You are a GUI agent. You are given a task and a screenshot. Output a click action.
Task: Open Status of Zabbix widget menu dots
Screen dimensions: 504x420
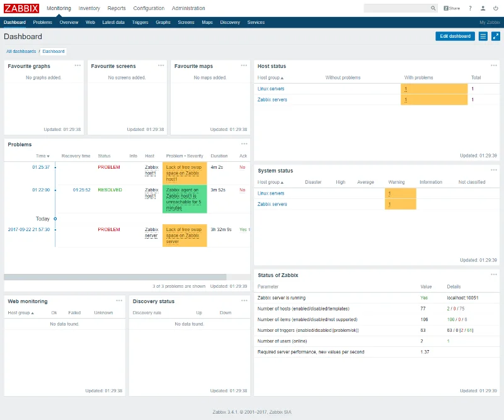point(494,275)
